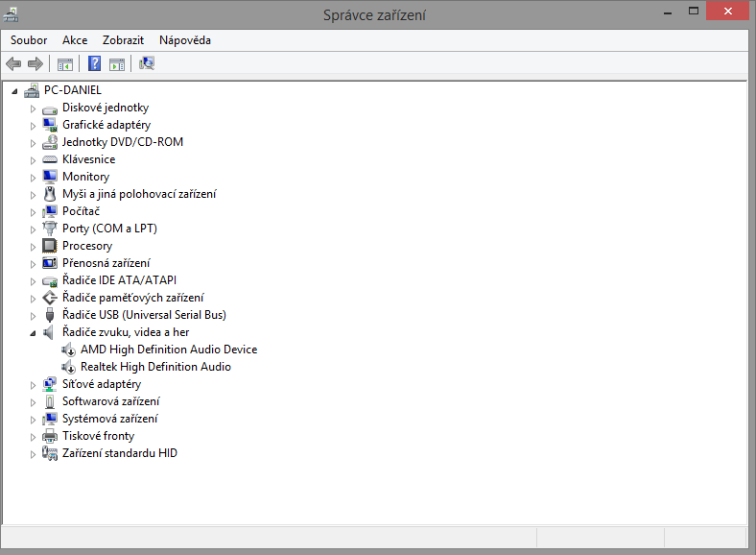Expand the Diskové jednotky node

(33, 109)
